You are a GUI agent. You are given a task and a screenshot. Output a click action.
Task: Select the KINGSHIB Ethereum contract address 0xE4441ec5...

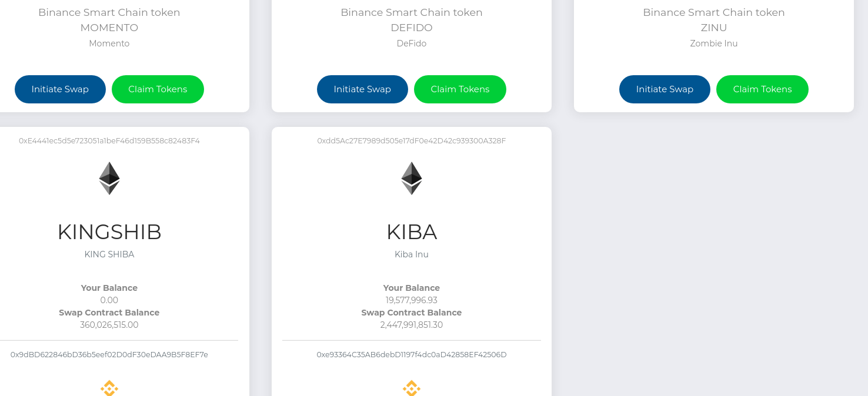tap(109, 141)
